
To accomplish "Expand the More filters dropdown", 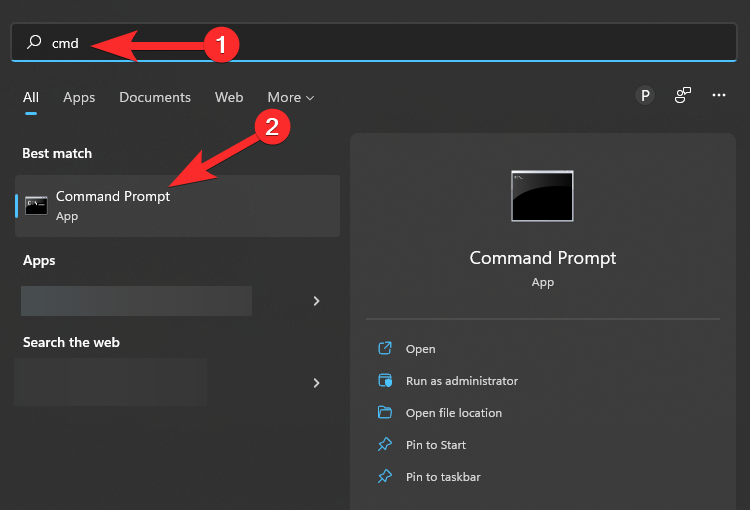I will click(290, 97).
